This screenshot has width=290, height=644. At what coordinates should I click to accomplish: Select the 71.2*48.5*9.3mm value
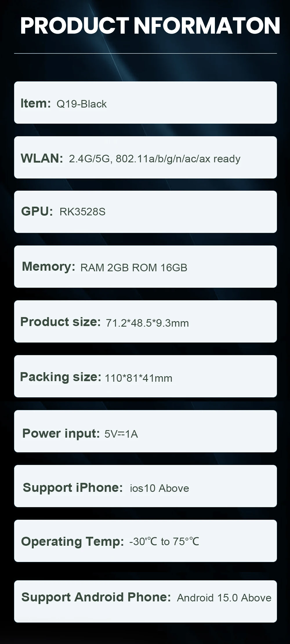click(x=147, y=323)
